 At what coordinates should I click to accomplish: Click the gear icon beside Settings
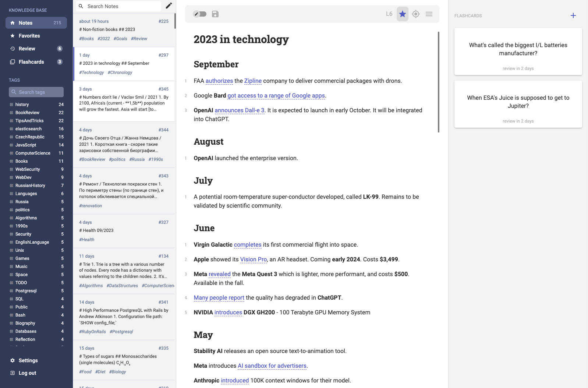click(13, 360)
